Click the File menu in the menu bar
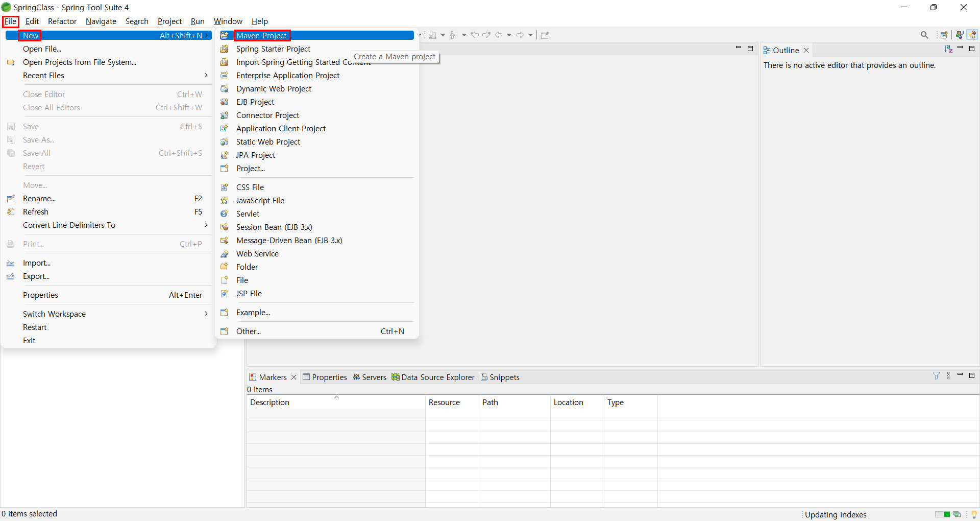Screen dimensions: 980x521 10,21
